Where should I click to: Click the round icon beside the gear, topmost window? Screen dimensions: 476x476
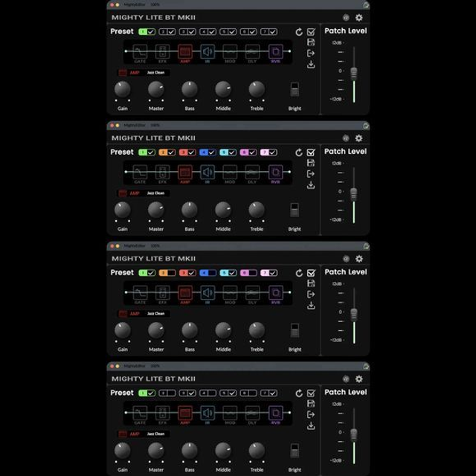346,18
